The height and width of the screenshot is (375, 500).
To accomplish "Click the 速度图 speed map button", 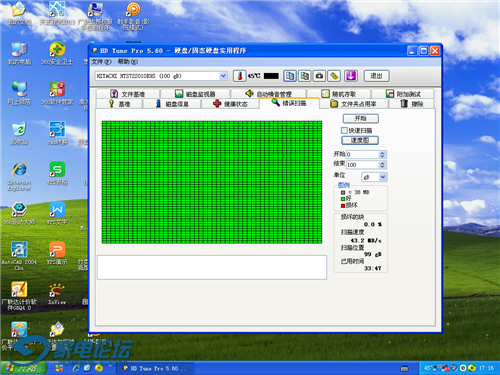I will (360, 140).
